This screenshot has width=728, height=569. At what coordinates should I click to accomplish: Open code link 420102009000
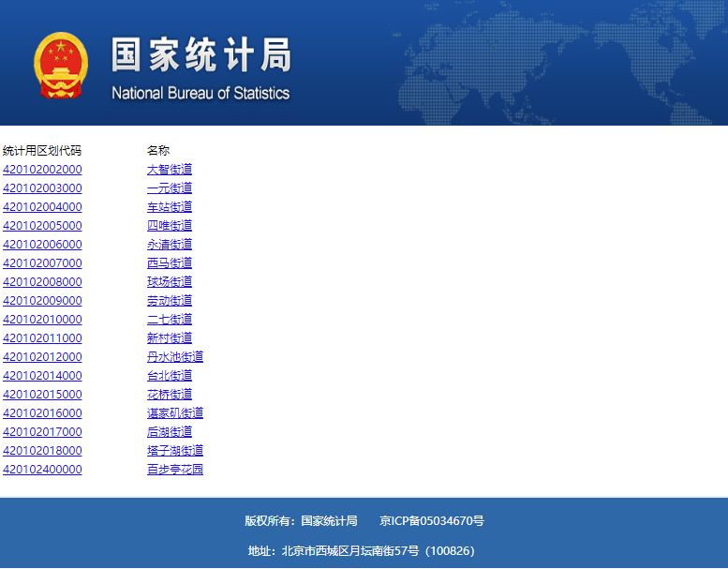pos(42,301)
